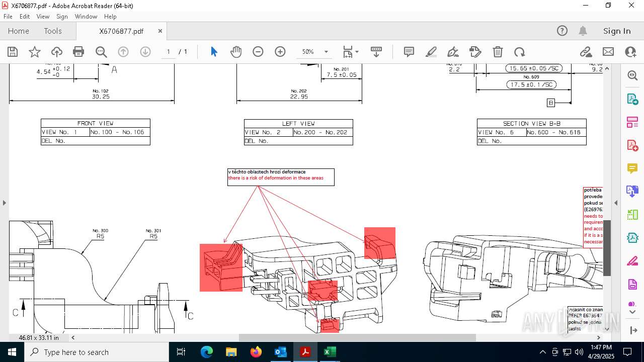Add a sticky note comment
644x362 pixels.
409,52
